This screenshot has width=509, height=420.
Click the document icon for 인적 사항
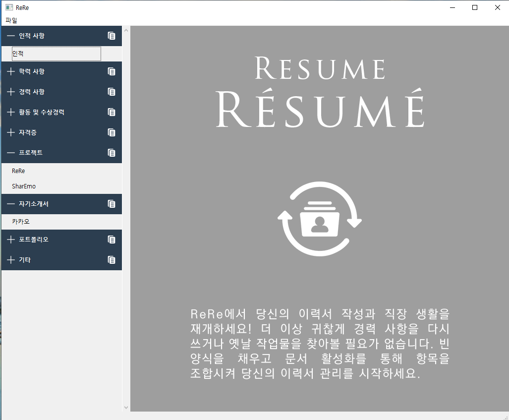112,36
